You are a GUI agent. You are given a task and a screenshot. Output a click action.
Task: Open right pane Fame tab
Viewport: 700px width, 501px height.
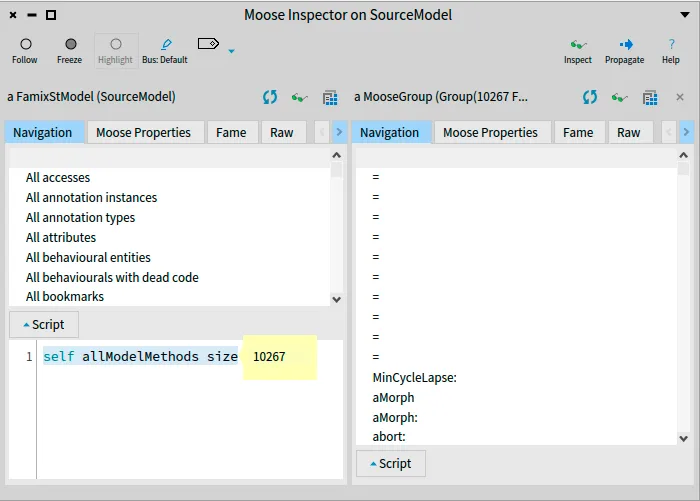click(x=579, y=132)
